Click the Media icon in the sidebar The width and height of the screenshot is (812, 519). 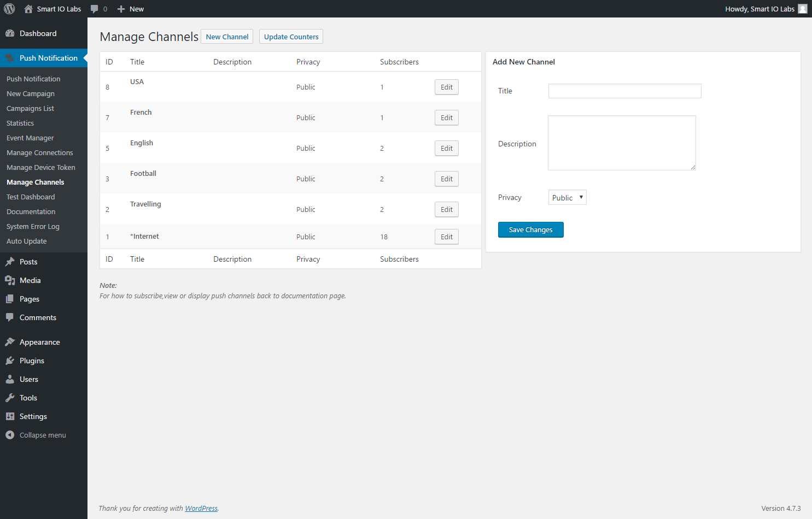(10, 280)
